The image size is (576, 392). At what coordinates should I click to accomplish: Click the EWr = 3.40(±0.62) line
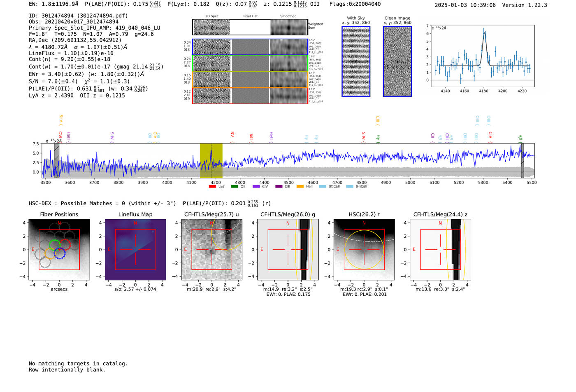pos(86,74)
